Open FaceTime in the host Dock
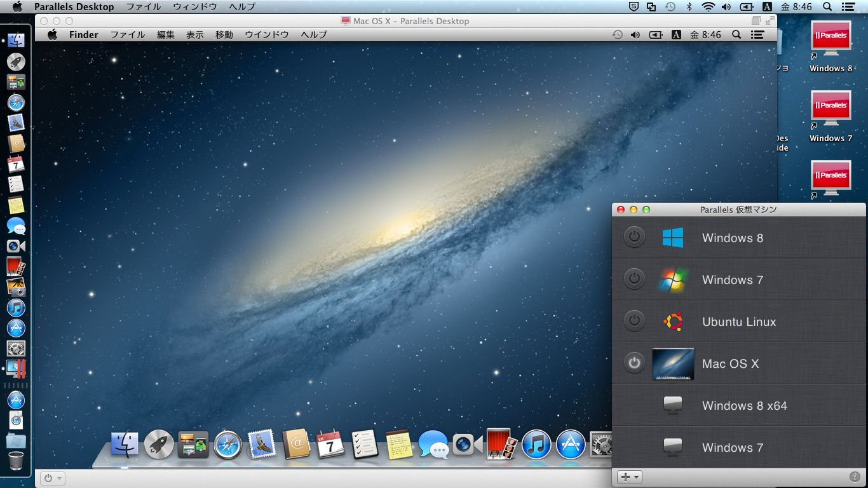Image resolution: width=868 pixels, height=488 pixels. coord(16,246)
